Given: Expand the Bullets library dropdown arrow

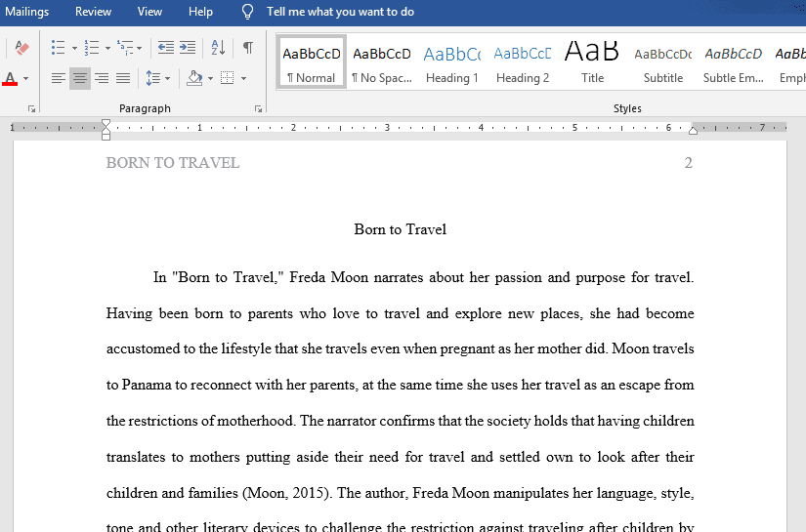Looking at the screenshot, I should [x=74, y=48].
